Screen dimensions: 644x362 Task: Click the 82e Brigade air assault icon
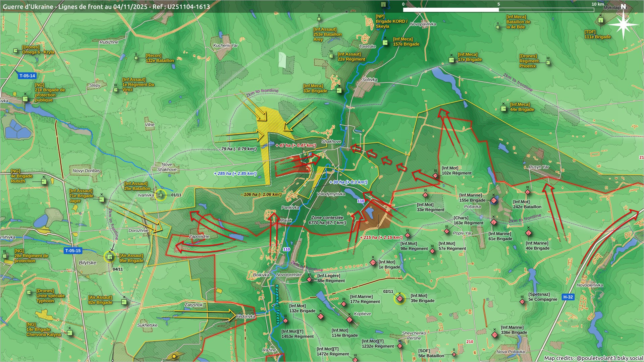click(124, 302)
